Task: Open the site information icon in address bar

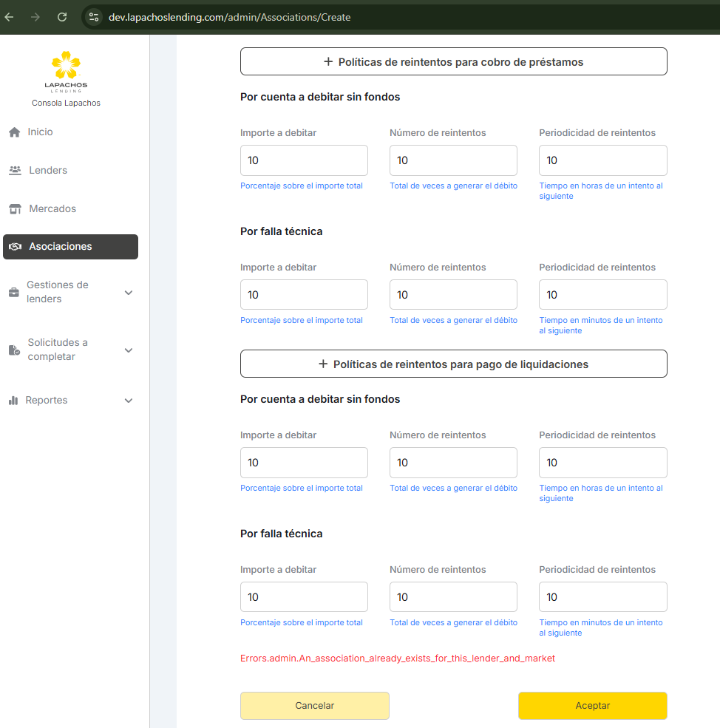Action: tap(93, 17)
